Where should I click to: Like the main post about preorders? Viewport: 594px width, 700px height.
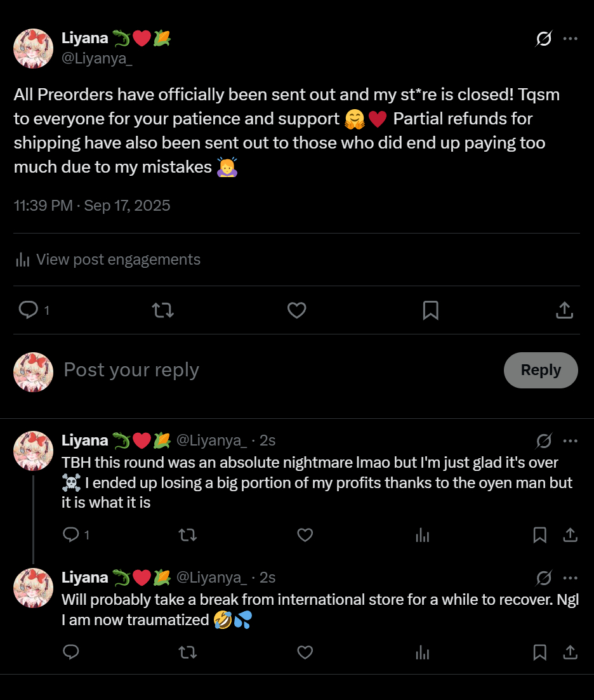[x=297, y=310]
